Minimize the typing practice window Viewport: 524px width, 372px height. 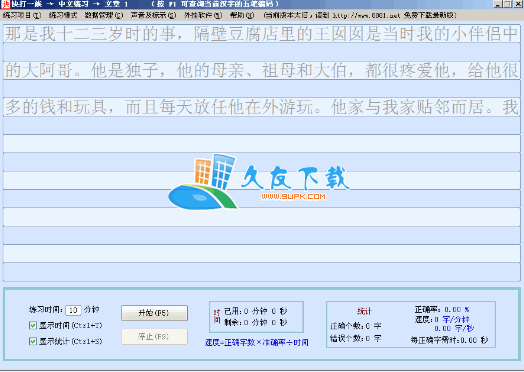tap(498, 4)
